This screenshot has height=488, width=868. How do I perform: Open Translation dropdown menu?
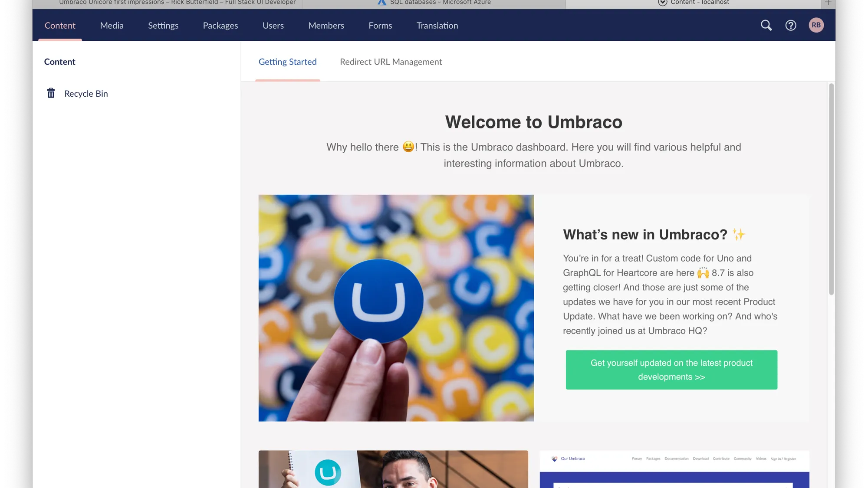pyautogui.click(x=436, y=25)
